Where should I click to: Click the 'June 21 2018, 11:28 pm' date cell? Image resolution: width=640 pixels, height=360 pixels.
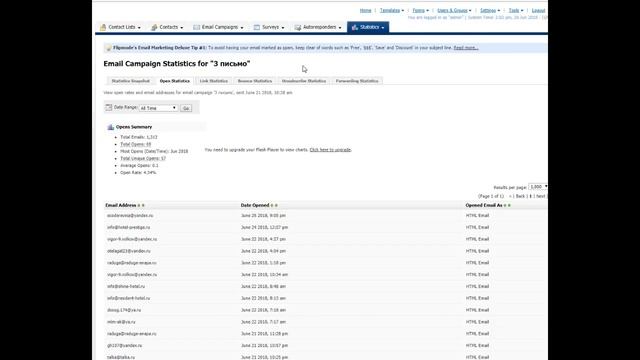click(x=264, y=334)
